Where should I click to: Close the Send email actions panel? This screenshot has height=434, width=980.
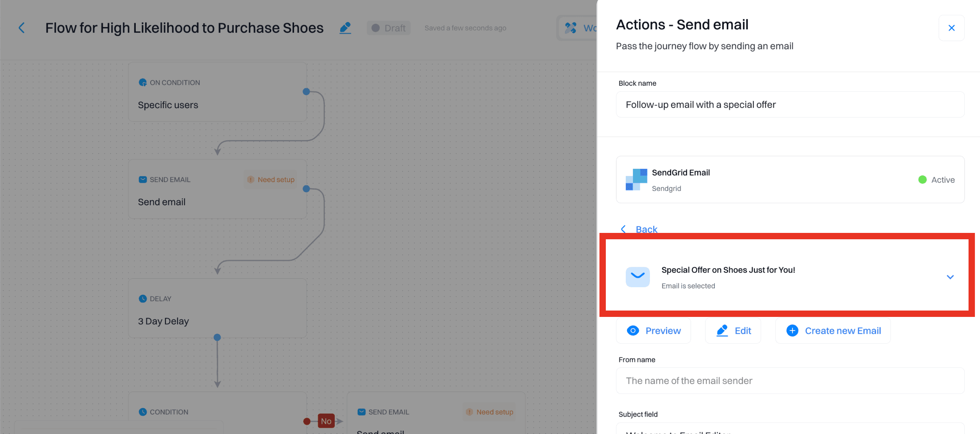pos(951,28)
